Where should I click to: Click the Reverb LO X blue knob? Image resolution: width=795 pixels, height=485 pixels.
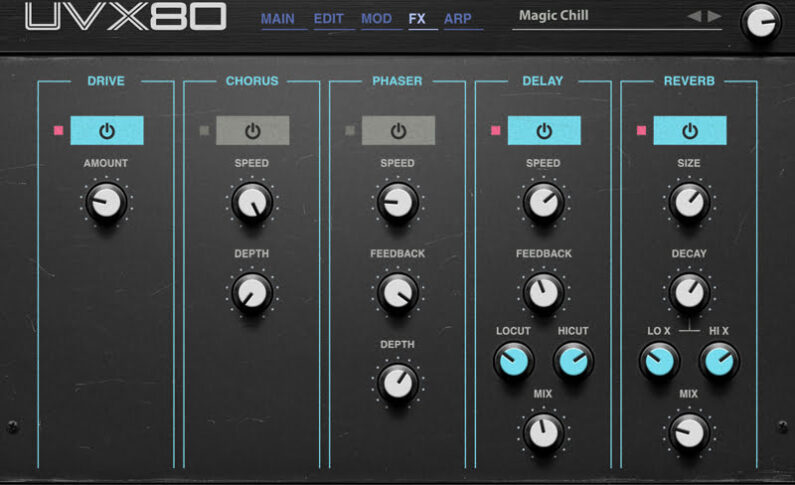click(659, 361)
